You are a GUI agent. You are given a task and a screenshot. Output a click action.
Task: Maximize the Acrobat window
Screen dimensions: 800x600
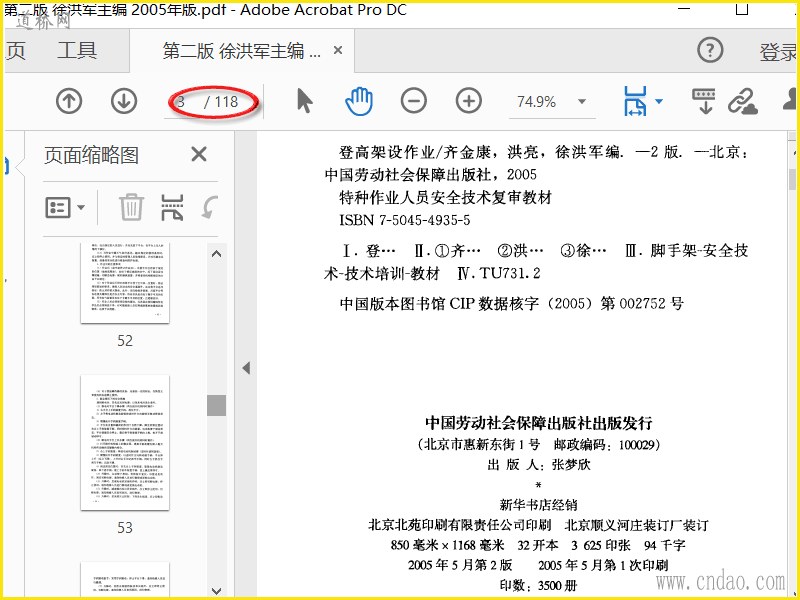[742, 8]
